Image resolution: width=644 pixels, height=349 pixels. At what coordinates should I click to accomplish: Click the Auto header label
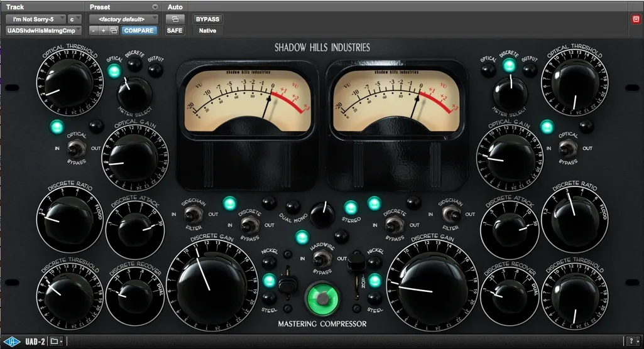point(175,7)
